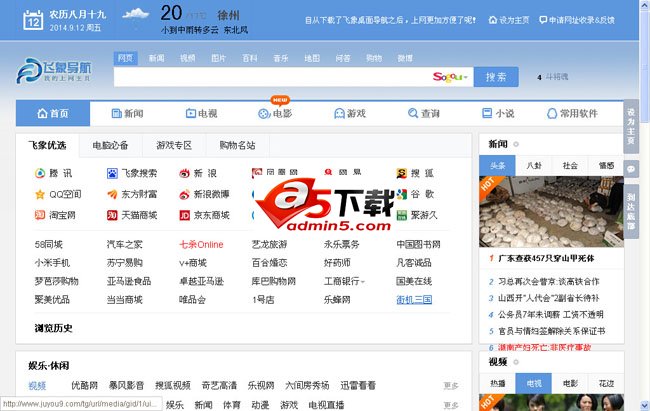
Task: Switch to the 购物名站 tab
Action: coord(237,145)
